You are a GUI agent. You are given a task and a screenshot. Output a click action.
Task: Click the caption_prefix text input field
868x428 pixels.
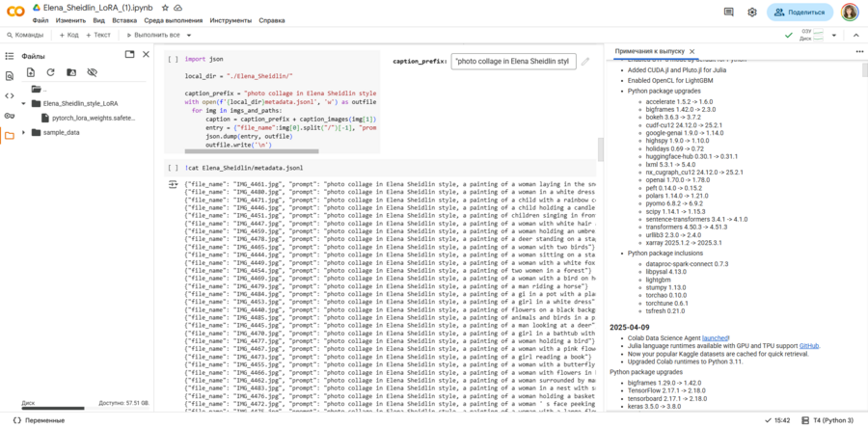click(513, 61)
